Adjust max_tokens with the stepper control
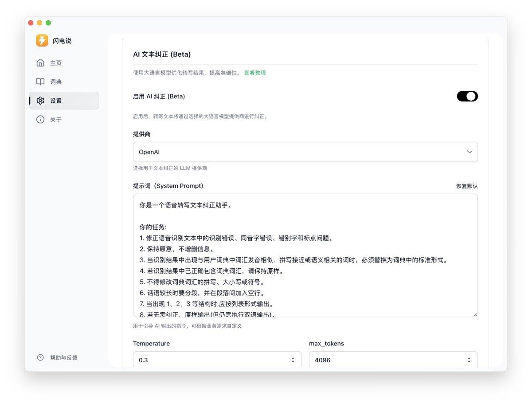532x404 pixels. click(469, 360)
